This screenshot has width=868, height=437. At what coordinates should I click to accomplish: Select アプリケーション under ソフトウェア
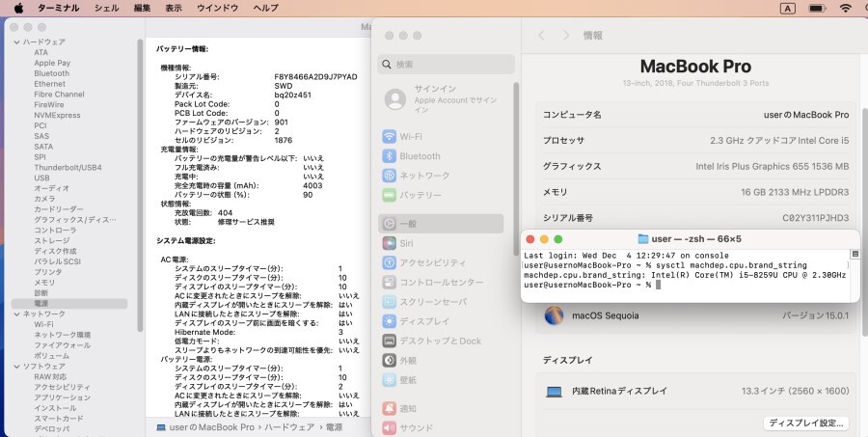62,397
